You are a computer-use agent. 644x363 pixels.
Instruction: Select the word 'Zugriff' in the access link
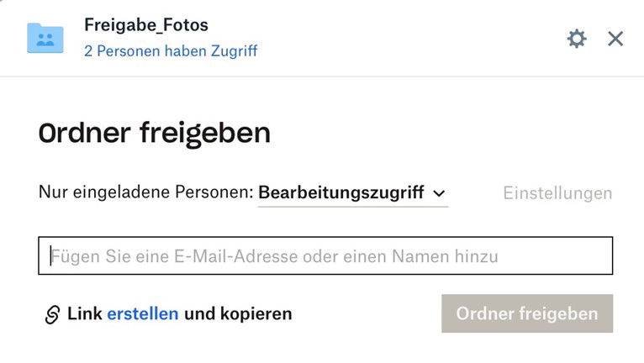[x=235, y=51]
